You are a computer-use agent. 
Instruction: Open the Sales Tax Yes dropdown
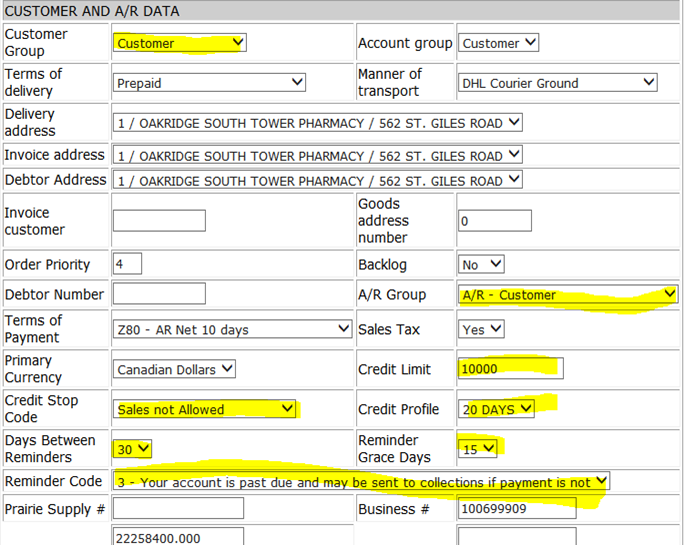[x=481, y=329]
